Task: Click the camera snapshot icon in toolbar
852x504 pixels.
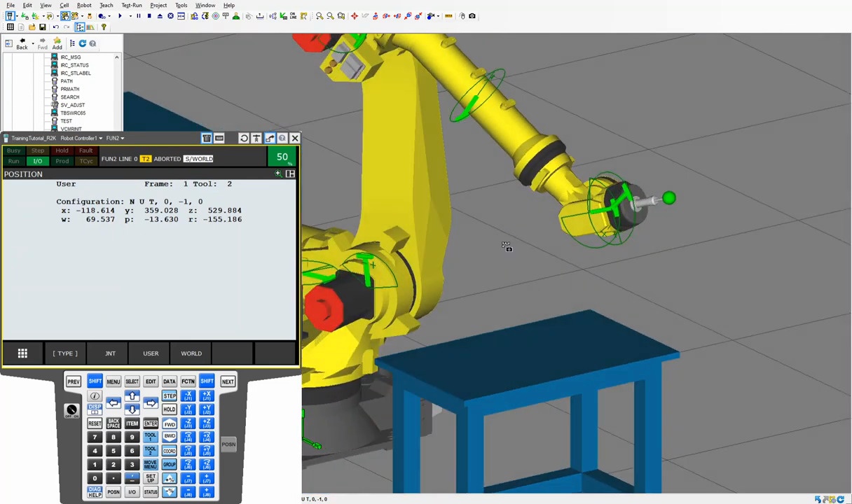Action: click(x=472, y=16)
